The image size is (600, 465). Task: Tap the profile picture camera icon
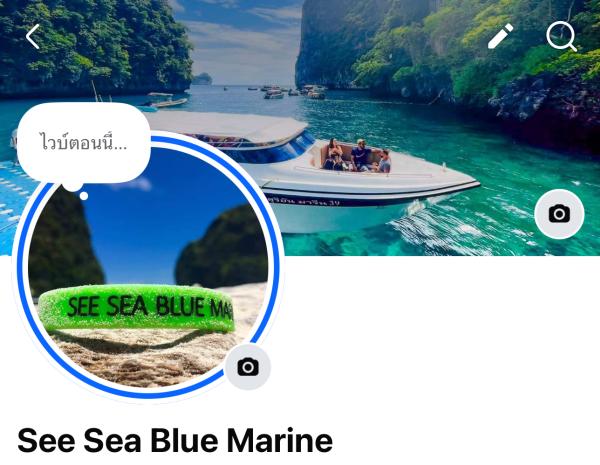(248, 367)
